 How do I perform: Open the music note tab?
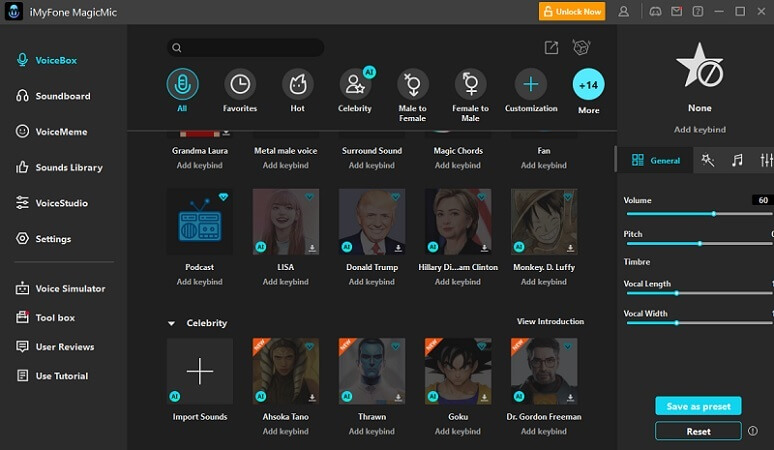click(x=737, y=160)
